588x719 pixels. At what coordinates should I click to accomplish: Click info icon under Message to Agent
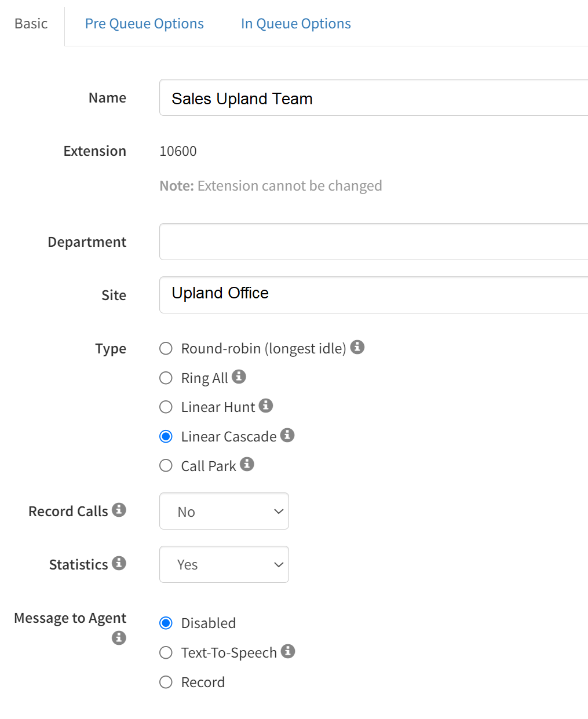[x=119, y=638]
